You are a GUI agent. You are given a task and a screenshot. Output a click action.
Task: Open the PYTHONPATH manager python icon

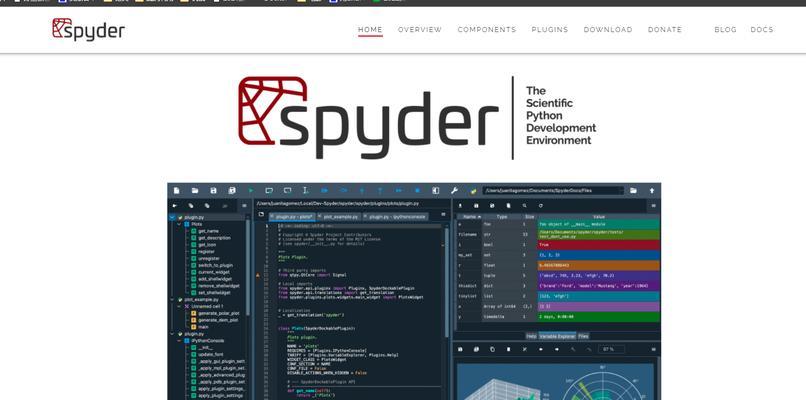[473, 191]
